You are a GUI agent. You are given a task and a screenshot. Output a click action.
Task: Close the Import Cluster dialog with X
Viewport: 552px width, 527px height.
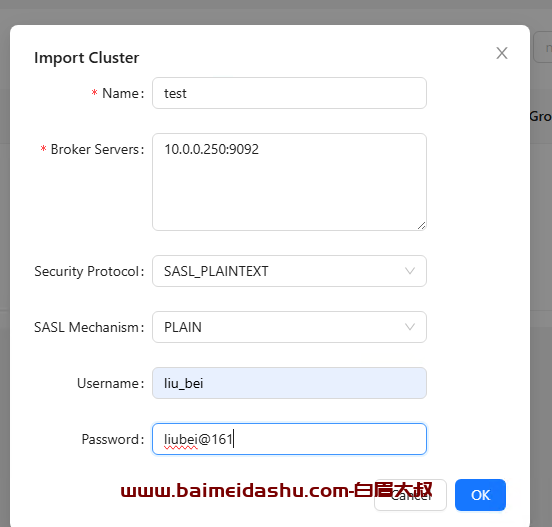click(502, 54)
